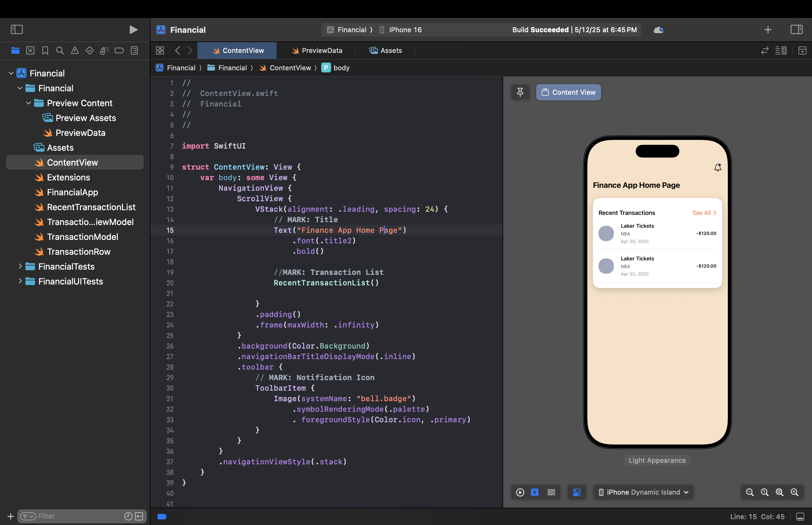
Task: Select ContentView file in navigator
Action: point(75,162)
